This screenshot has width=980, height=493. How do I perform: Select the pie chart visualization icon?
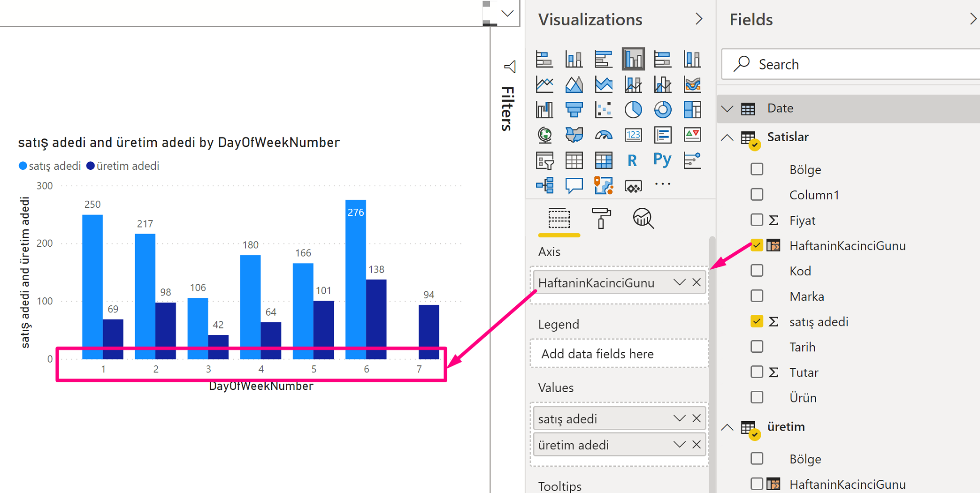633,110
